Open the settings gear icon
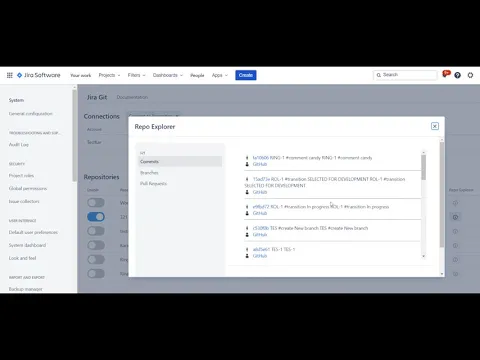Screen dimensions: 480x360 click(x=470, y=75)
